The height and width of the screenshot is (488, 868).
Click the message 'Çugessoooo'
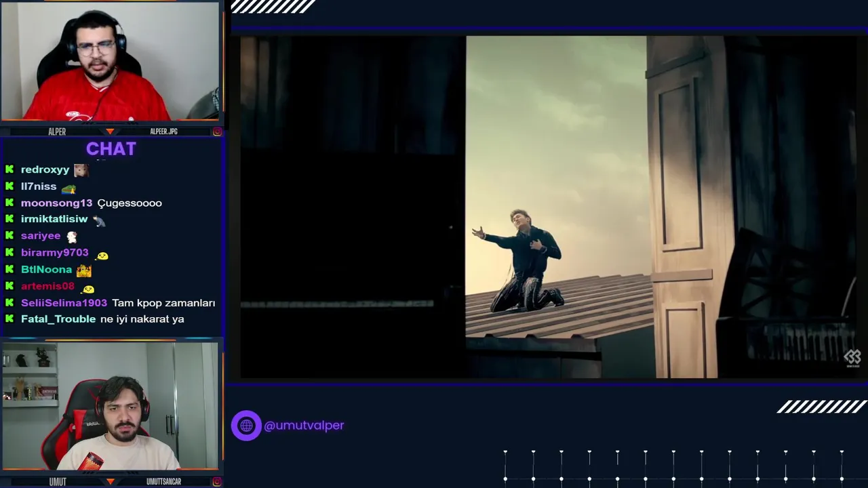coord(130,203)
